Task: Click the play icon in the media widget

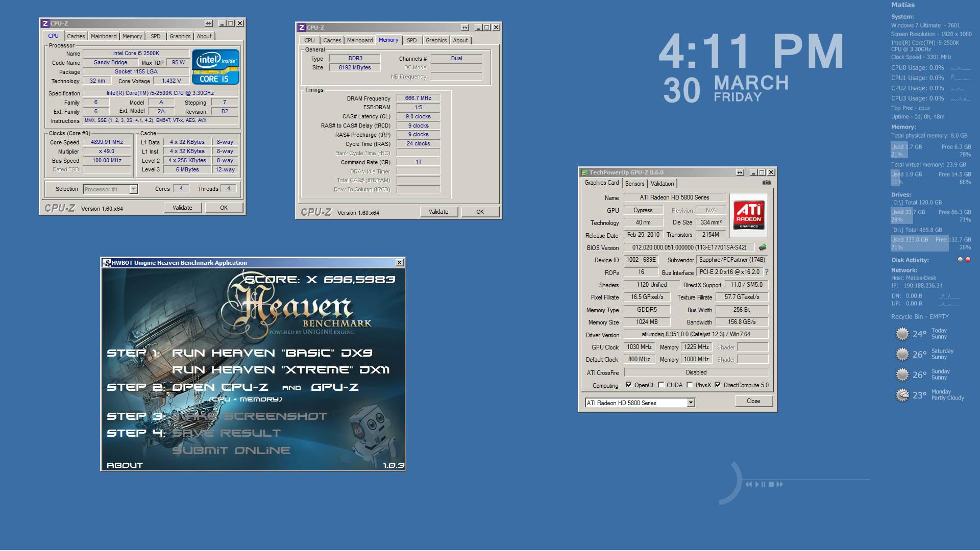Action: pos(757,484)
